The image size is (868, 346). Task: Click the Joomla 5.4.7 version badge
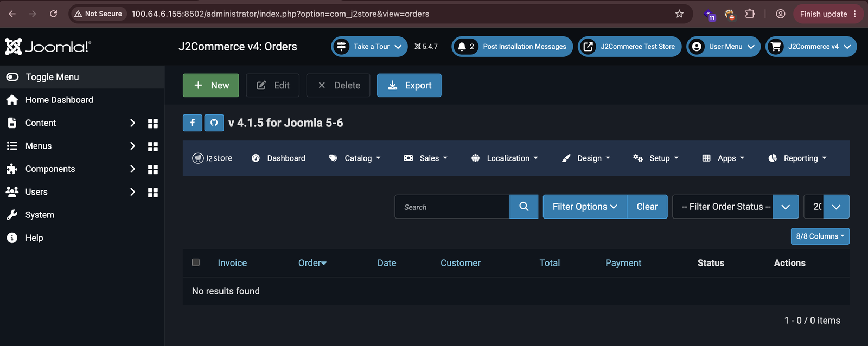pyautogui.click(x=426, y=47)
